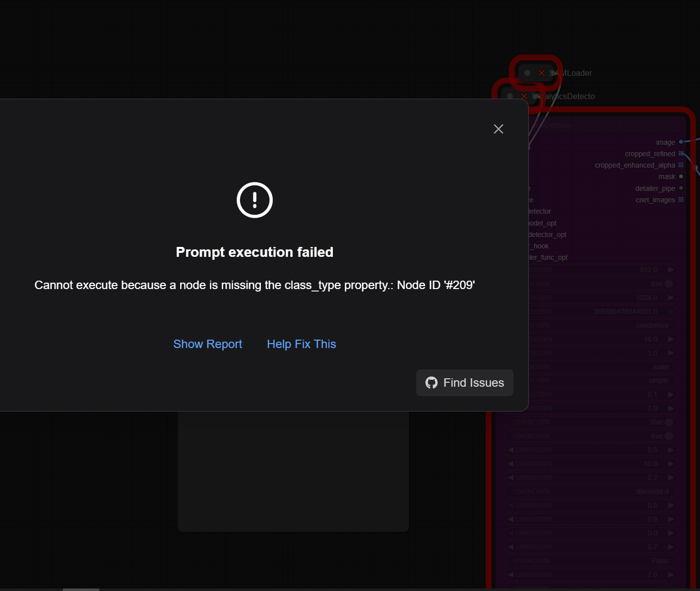Increase the 0.7 value with its right arrow
This screenshot has height=591, width=700.
tap(671, 547)
